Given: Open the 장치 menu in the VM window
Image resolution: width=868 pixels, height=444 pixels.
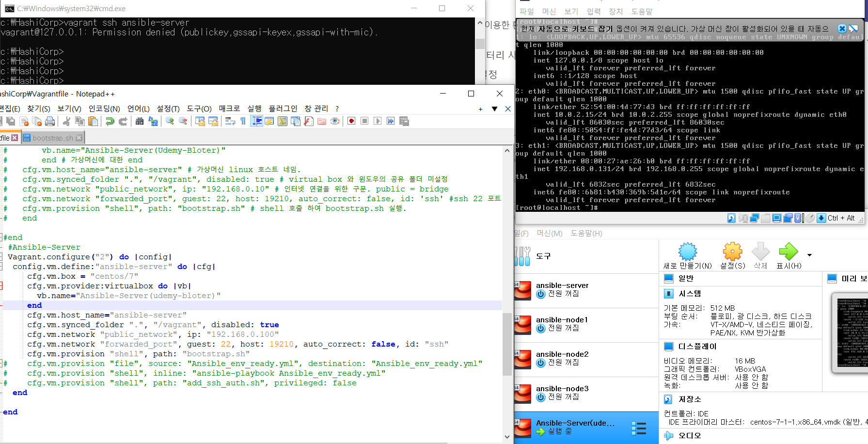Looking at the screenshot, I should (615, 11).
